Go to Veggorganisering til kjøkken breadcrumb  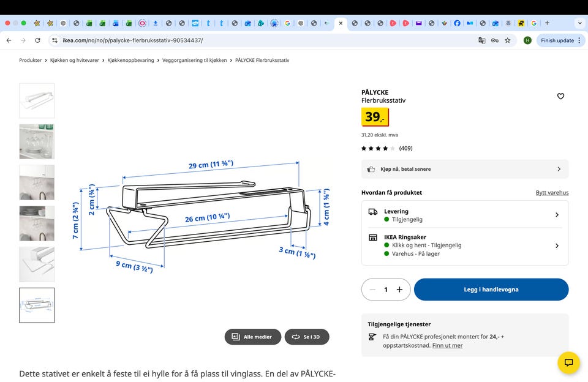[194, 60]
